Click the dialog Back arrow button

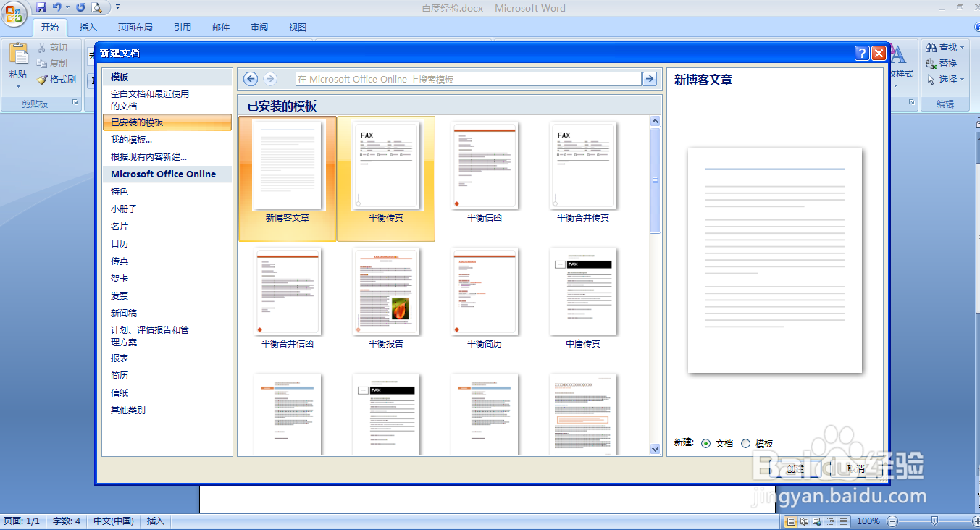point(251,79)
